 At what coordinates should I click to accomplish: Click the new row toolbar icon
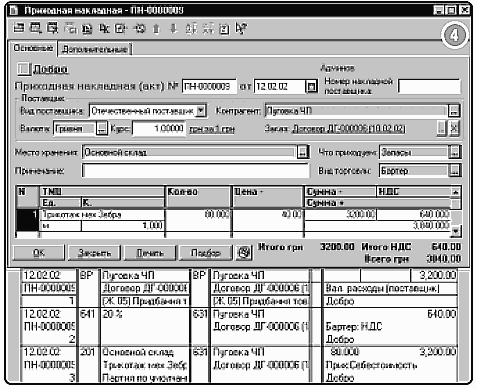19,28
